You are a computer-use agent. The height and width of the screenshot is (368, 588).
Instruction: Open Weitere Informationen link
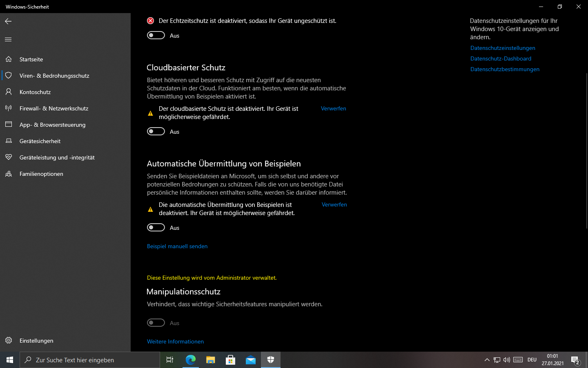coord(175,341)
